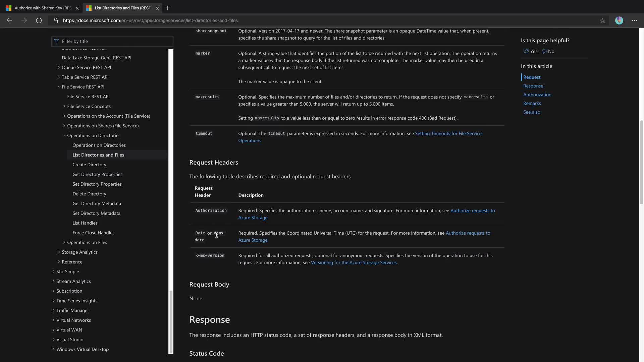Jump to Response section in article
The image size is (644, 362).
[x=533, y=86]
